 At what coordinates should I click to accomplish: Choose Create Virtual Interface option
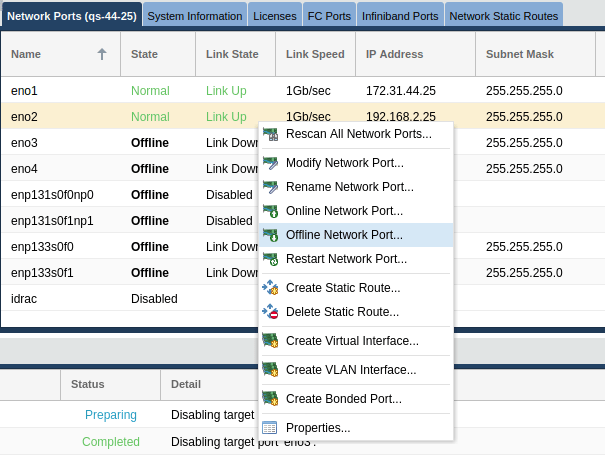tap(351, 341)
